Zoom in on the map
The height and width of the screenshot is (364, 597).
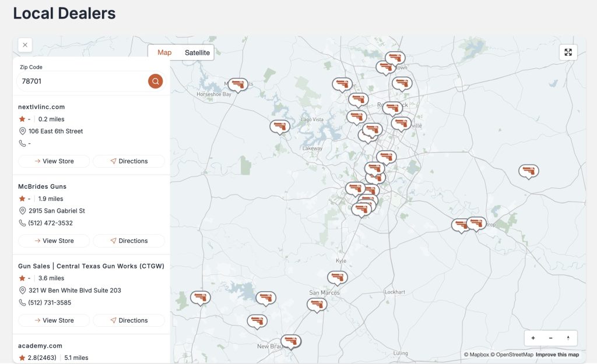(533, 338)
